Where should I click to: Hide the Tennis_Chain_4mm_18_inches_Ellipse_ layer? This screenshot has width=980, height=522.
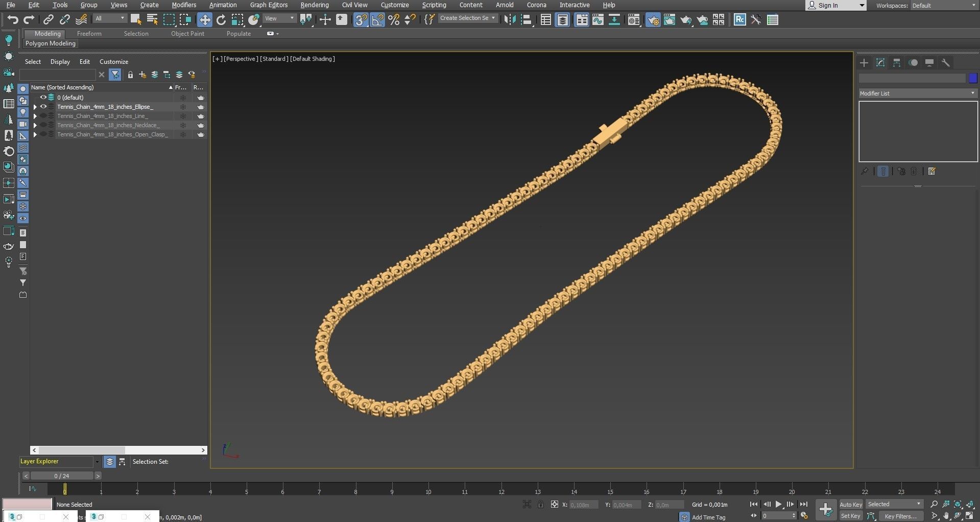(43, 107)
